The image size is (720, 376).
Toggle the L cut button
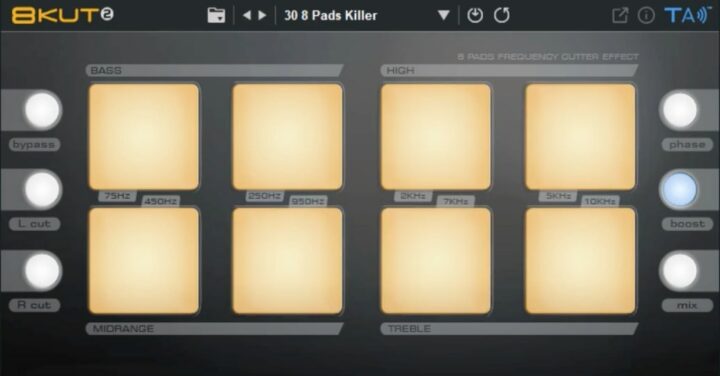(42, 189)
